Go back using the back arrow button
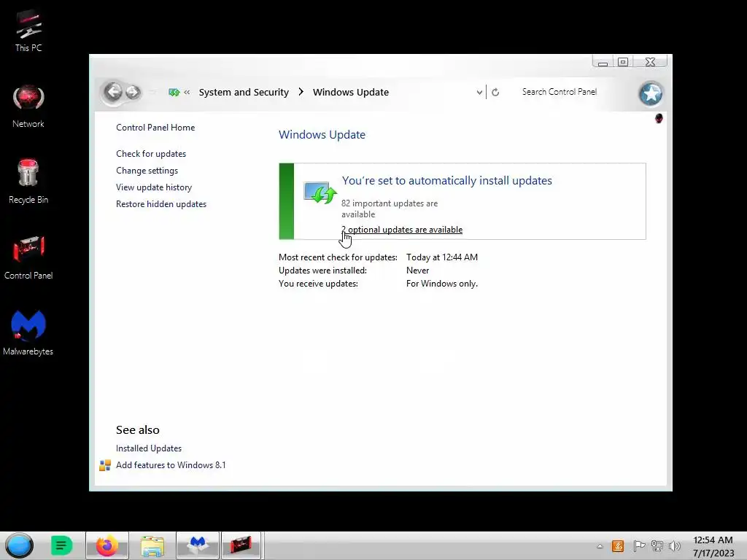The width and height of the screenshot is (747, 560). coord(113,91)
